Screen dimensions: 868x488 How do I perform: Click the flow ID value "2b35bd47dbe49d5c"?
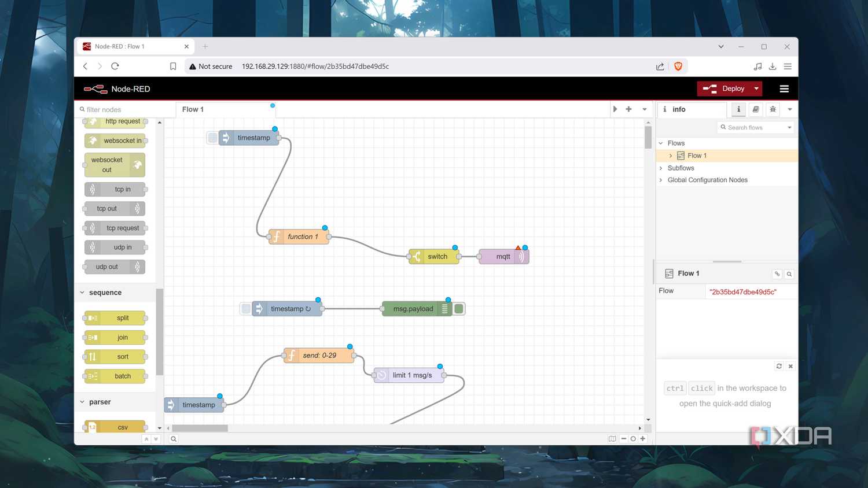pos(743,292)
